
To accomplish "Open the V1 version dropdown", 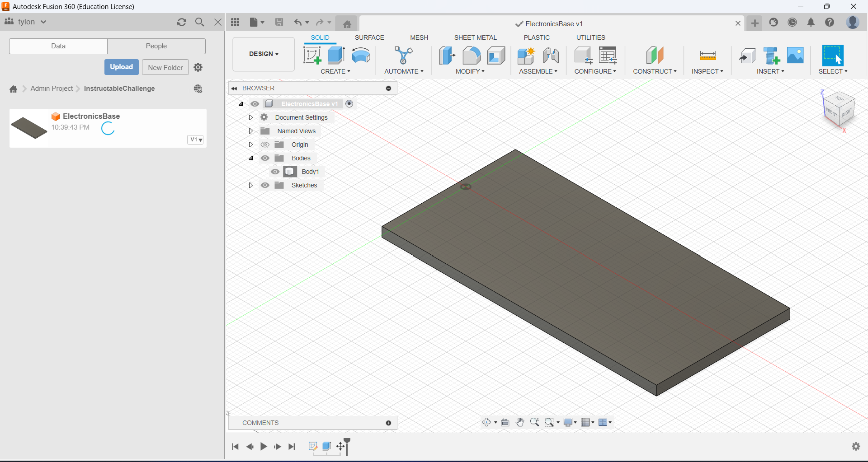I will [196, 140].
